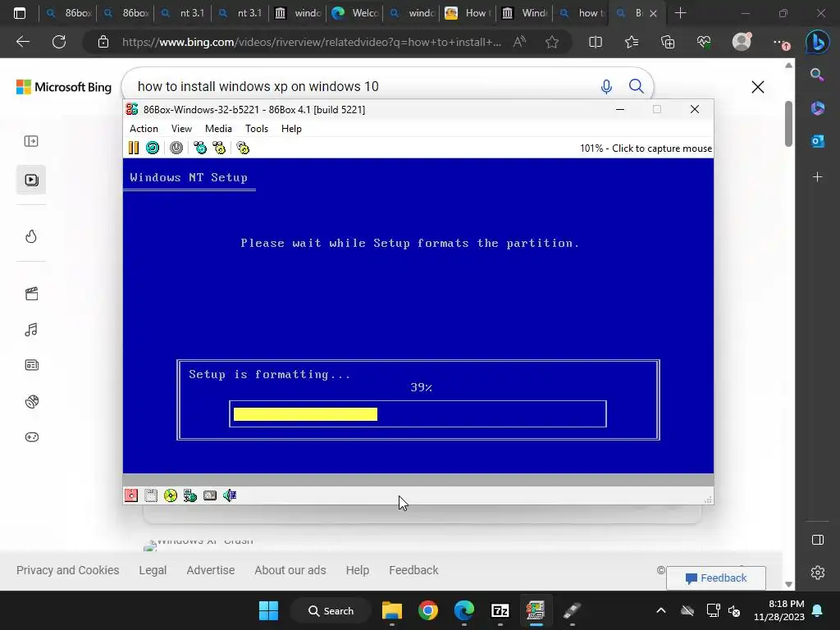Click the computer-with-globe status bar icon

coord(190,495)
